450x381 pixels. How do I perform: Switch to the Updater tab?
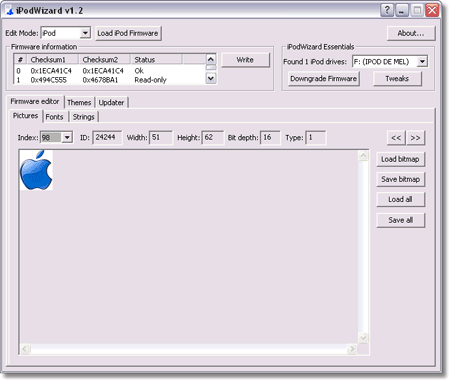click(x=111, y=102)
